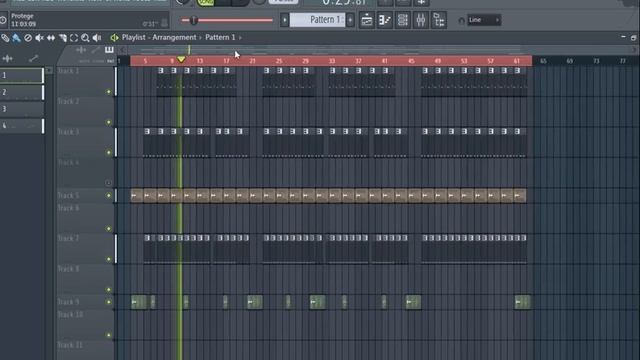Click the faded line icon above track headers

(x=96, y=50)
